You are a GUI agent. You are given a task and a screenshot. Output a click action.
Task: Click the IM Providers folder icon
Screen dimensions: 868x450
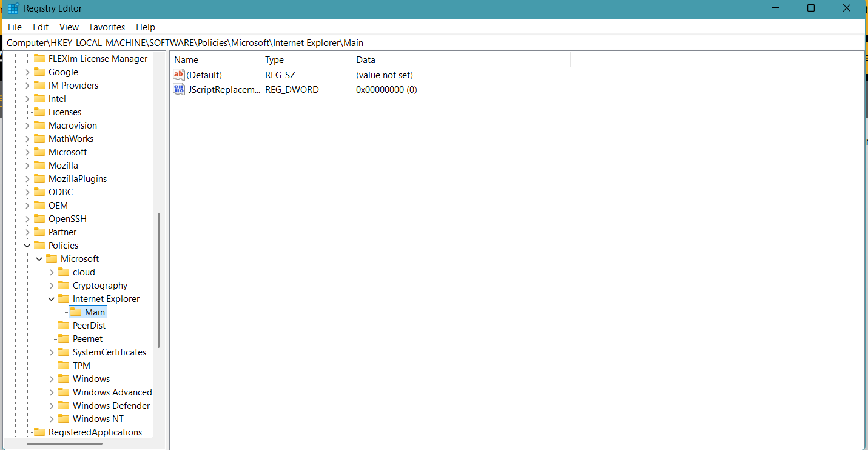[39, 86]
